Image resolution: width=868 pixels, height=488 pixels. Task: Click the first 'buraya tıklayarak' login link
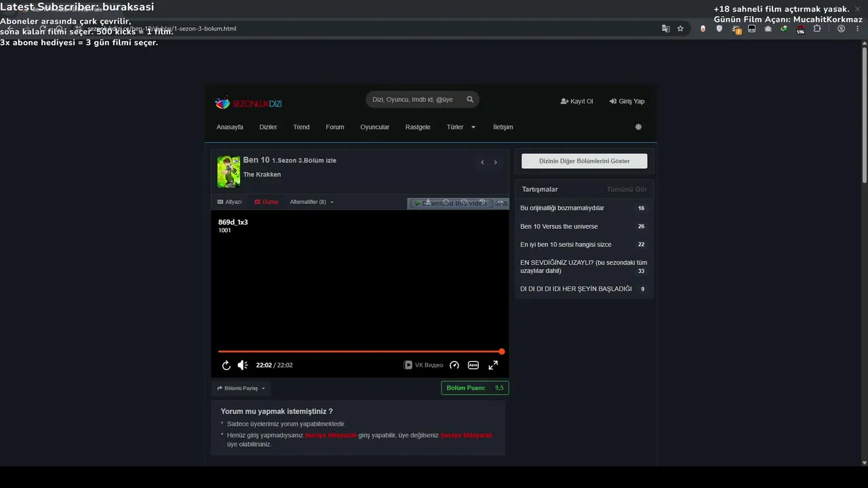pos(331,435)
